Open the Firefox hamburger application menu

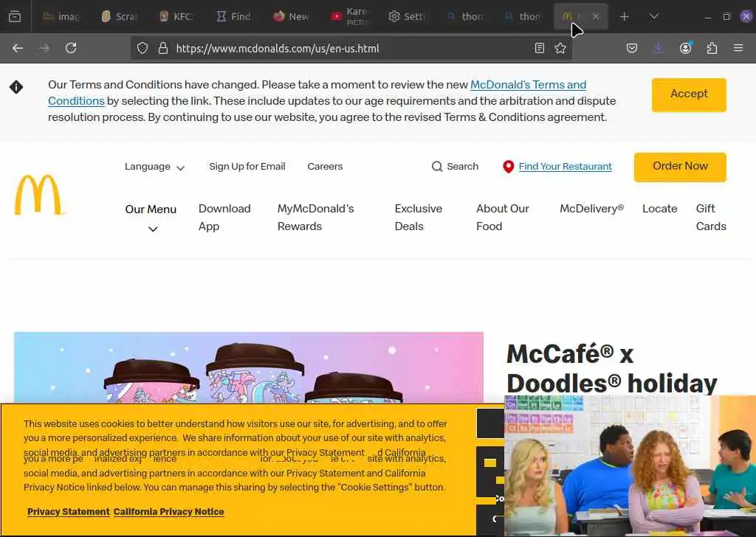[x=738, y=48]
